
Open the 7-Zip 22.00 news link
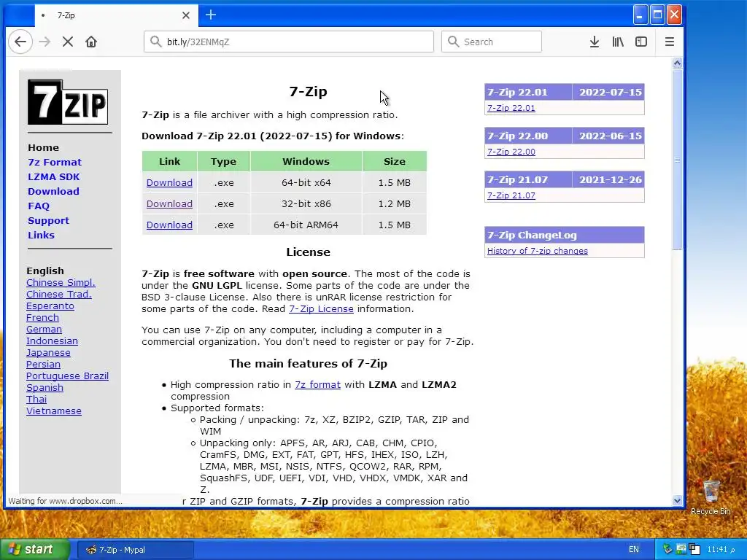(x=511, y=152)
